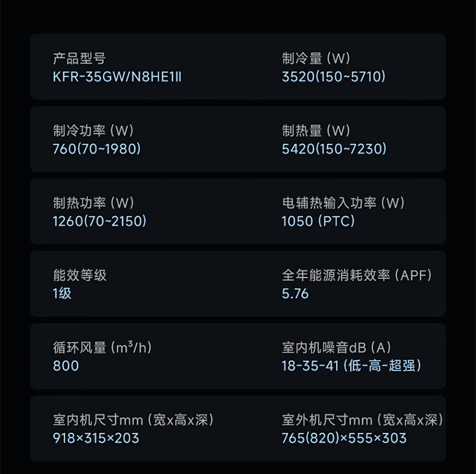Select outdoor unit size 765(820)×555×303
The image size is (476, 474).
[x=345, y=438]
